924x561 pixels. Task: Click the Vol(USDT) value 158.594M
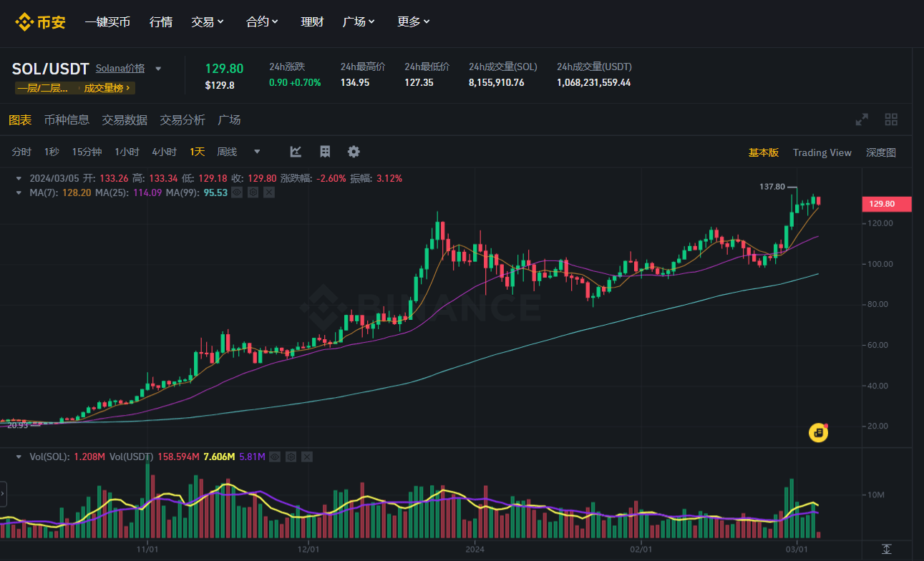click(178, 457)
